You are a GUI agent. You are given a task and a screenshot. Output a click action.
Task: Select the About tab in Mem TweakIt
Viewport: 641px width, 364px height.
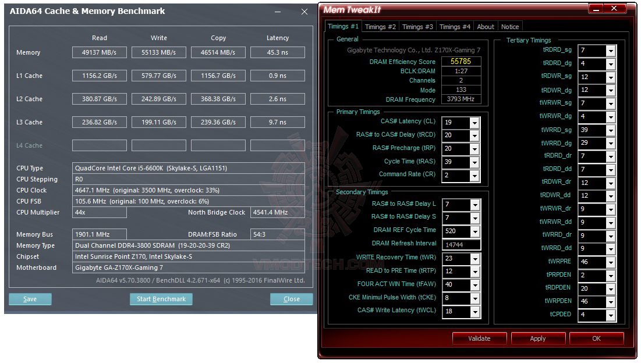click(485, 27)
